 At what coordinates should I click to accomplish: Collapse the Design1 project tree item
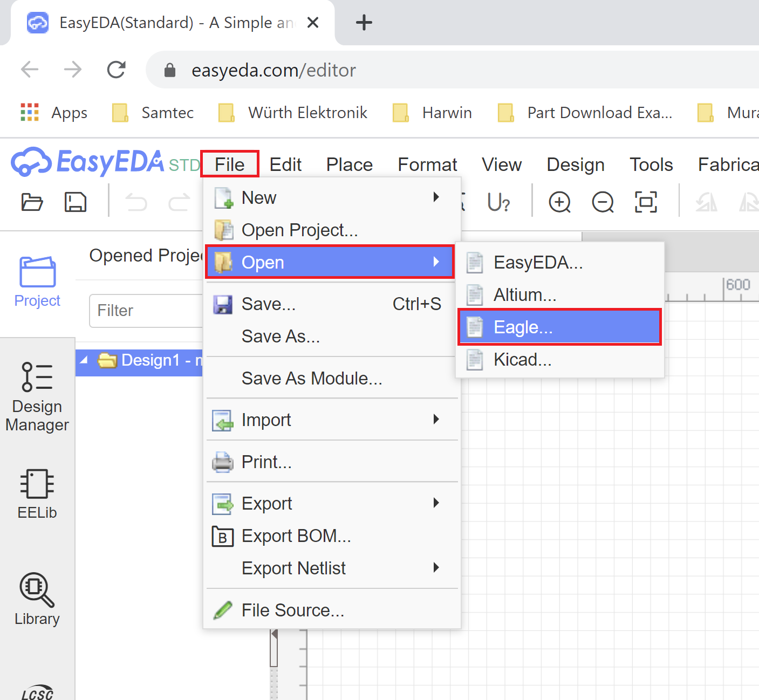pyautogui.click(x=84, y=360)
